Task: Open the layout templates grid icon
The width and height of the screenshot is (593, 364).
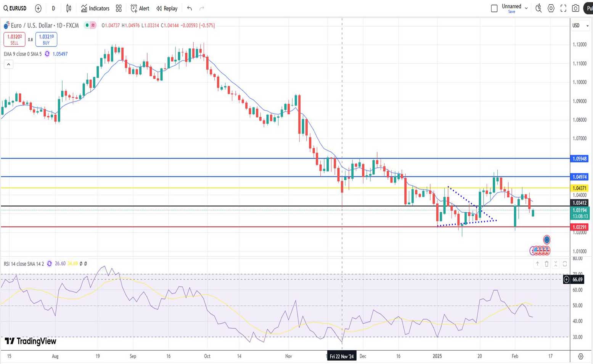Action: coord(119,8)
